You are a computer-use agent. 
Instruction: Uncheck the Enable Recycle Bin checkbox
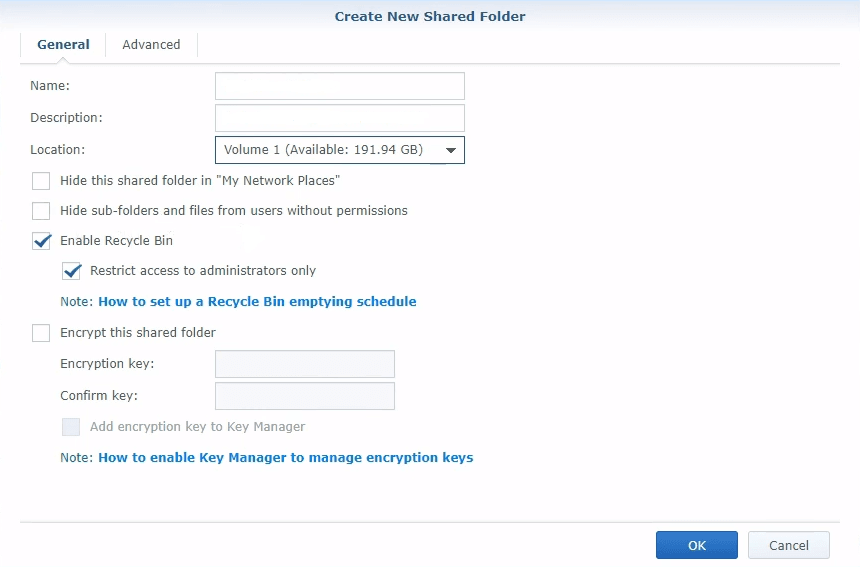tap(41, 241)
